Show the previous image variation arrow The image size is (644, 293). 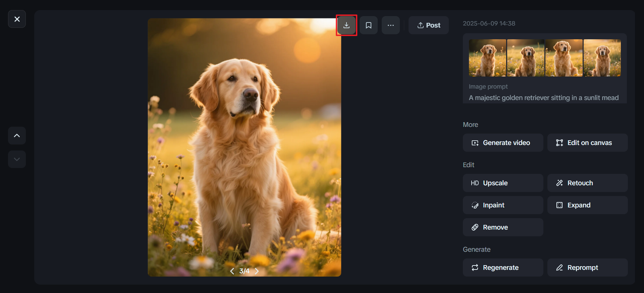point(232,271)
